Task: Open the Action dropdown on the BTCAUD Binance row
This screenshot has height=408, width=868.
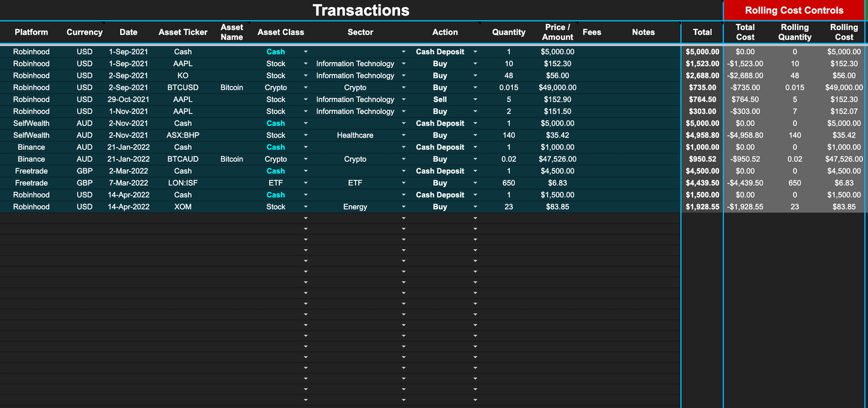Action: pos(475,159)
